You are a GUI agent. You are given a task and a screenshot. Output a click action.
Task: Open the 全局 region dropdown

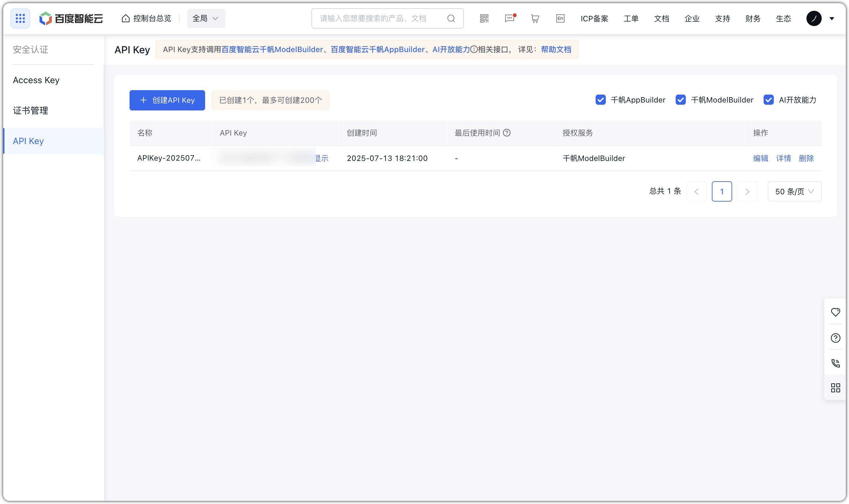[206, 18]
